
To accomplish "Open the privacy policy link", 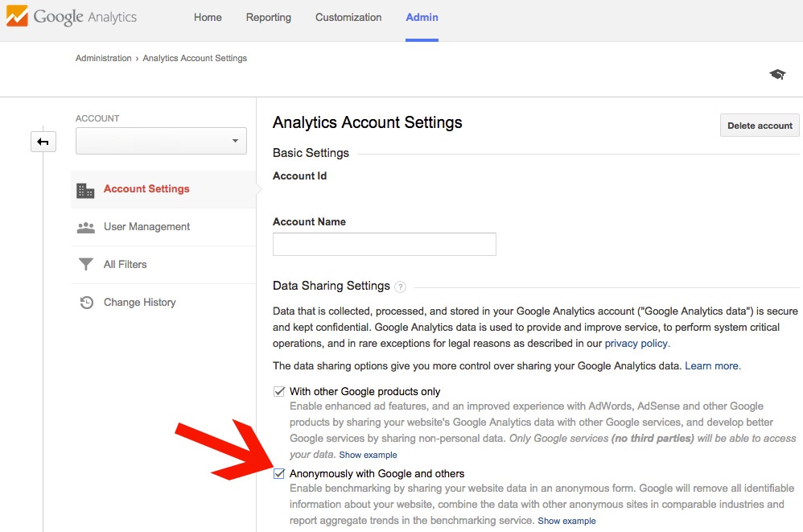I will point(636,343).
